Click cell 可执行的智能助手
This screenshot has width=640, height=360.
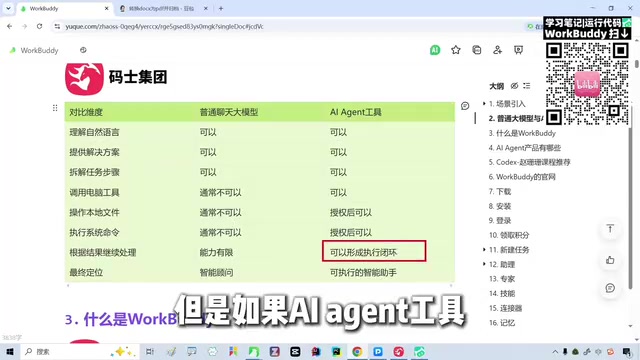coord(363,273)
